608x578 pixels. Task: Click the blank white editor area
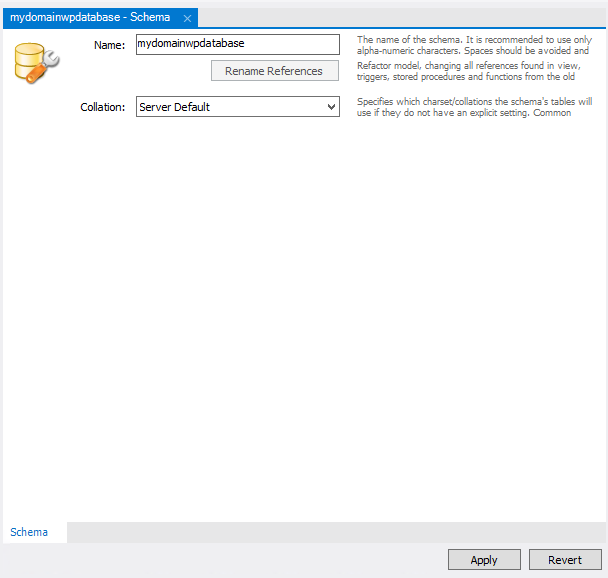tap(300, 320)
